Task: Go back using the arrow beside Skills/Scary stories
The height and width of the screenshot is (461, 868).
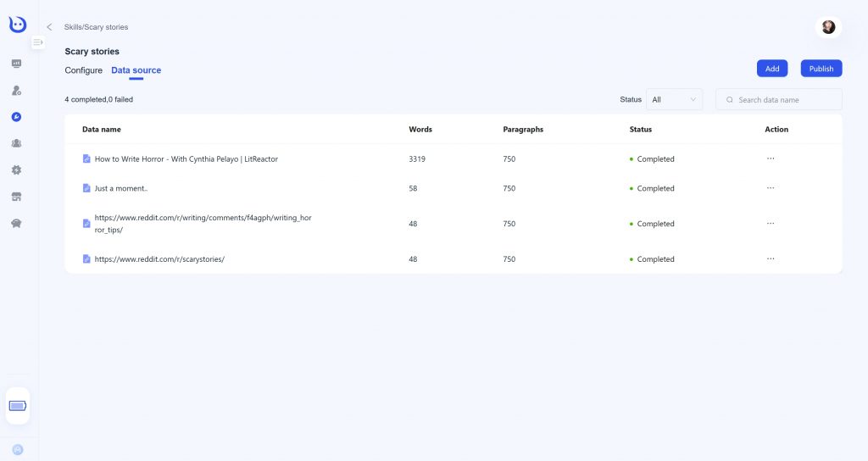Action: 49,26
